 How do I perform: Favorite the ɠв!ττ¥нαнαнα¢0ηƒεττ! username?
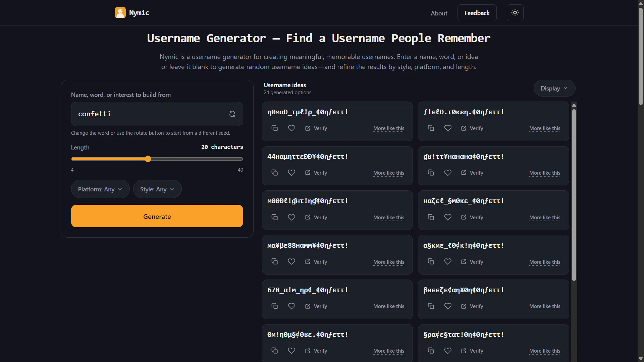point(448,173)
